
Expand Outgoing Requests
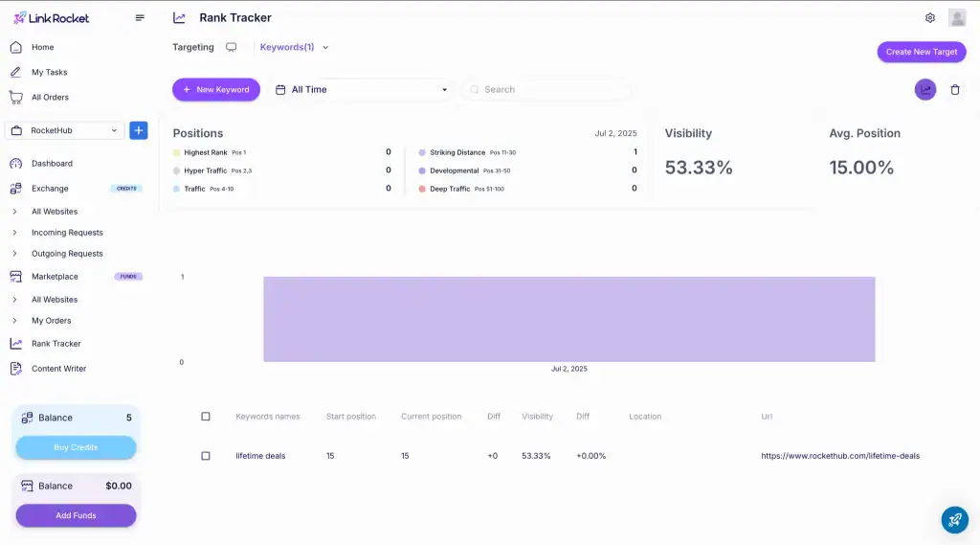[15, 254]
